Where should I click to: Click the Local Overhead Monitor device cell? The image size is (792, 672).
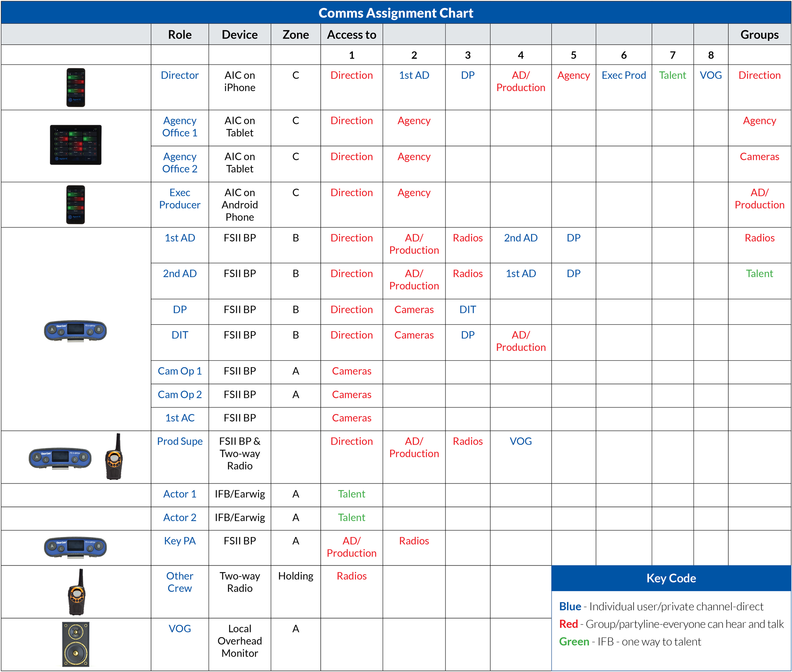point(240,641)
